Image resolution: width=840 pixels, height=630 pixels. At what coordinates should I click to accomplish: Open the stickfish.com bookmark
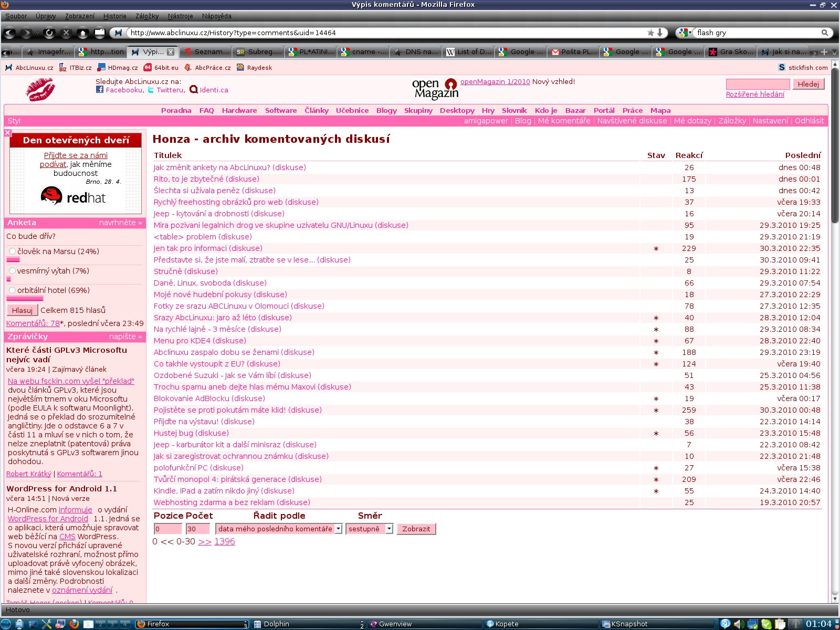803,68
